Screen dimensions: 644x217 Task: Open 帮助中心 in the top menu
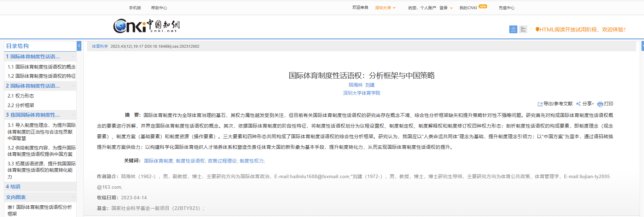[x=159, y=8]
